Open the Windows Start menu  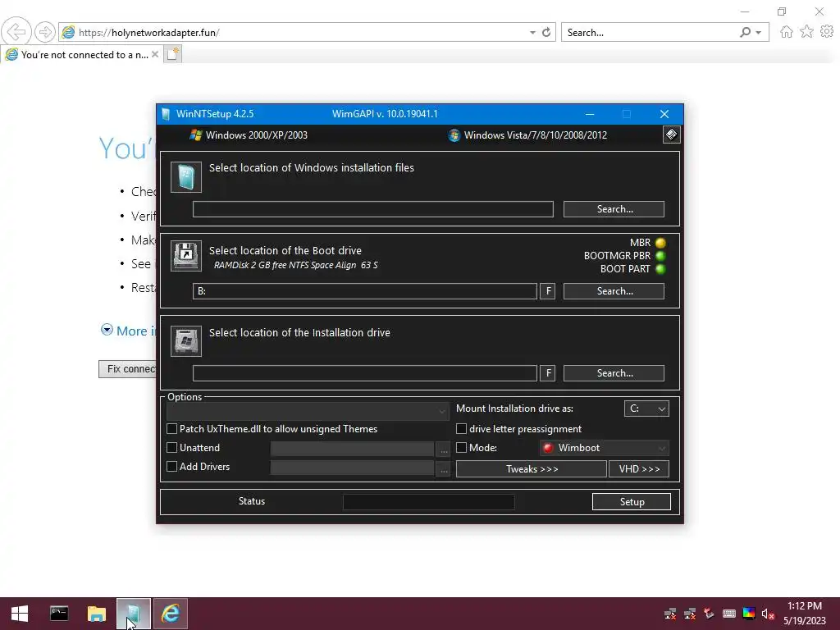coord(20,614)
